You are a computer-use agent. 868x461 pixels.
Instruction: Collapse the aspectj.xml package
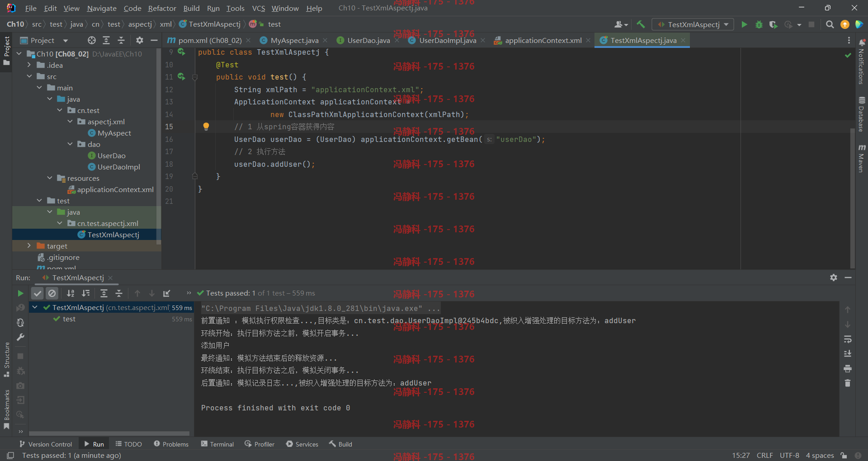(x=70, y=122)
